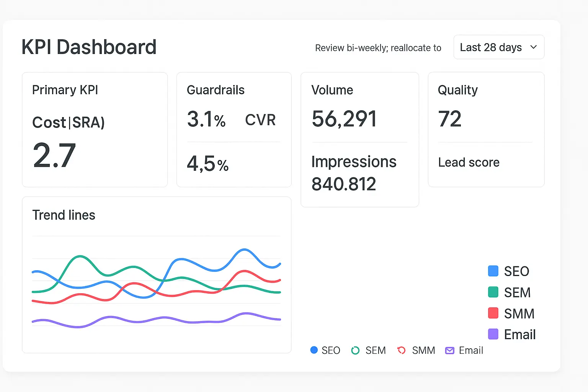The image size is (588, 392).
Task: Toggle the SMM series off in bottom legend
Action: (416, 350)
